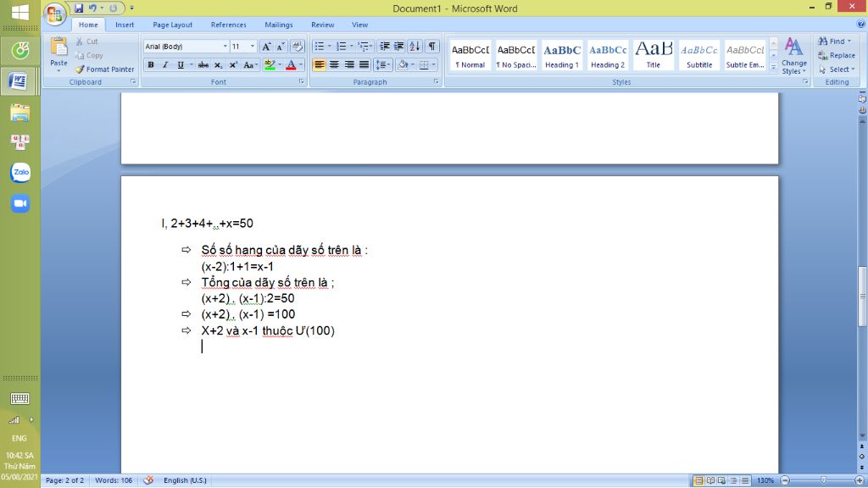Zoom out with the minus button
Image resolution: width=868 pixels, height=488 pixels.
coord(785,480)
